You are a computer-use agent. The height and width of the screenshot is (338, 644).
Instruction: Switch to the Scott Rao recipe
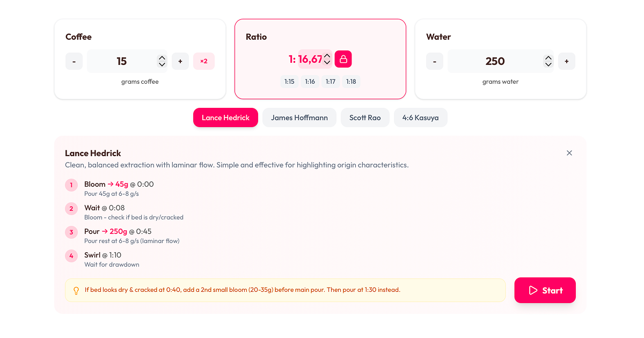coord(365,117)
